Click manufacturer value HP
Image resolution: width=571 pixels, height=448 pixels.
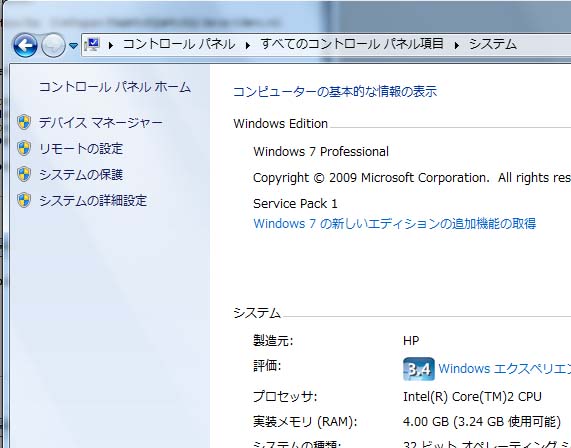411,341
